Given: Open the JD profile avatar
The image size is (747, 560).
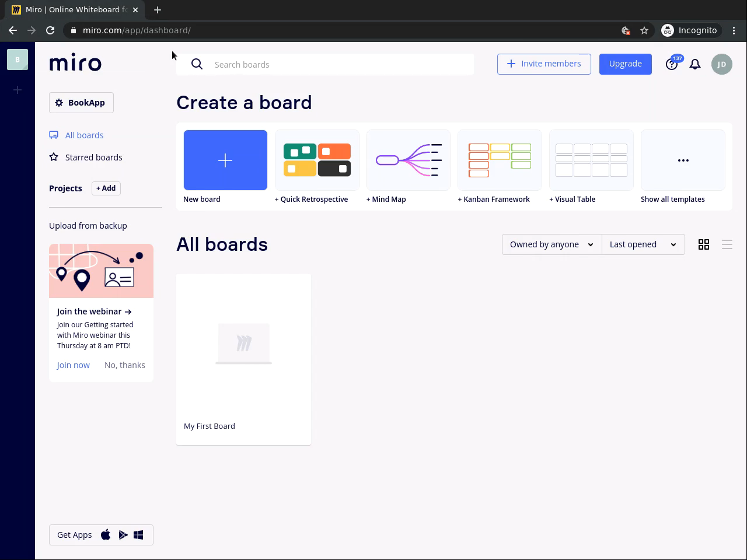Looking at the screenshot, I should pos(722,64).
